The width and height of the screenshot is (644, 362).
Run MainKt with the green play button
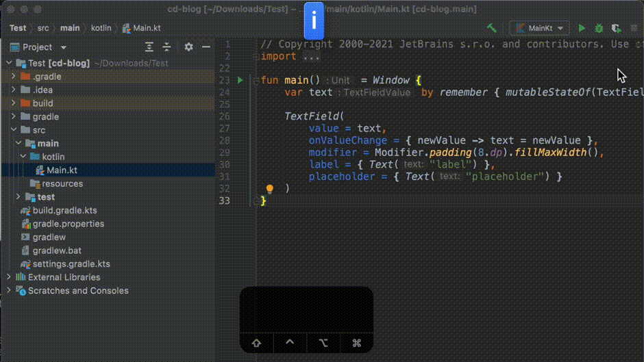pos(582,28)
